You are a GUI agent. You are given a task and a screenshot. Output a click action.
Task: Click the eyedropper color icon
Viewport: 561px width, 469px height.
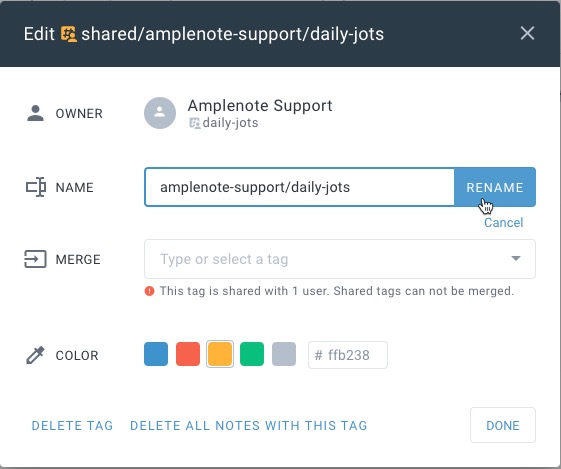(35, 355)
